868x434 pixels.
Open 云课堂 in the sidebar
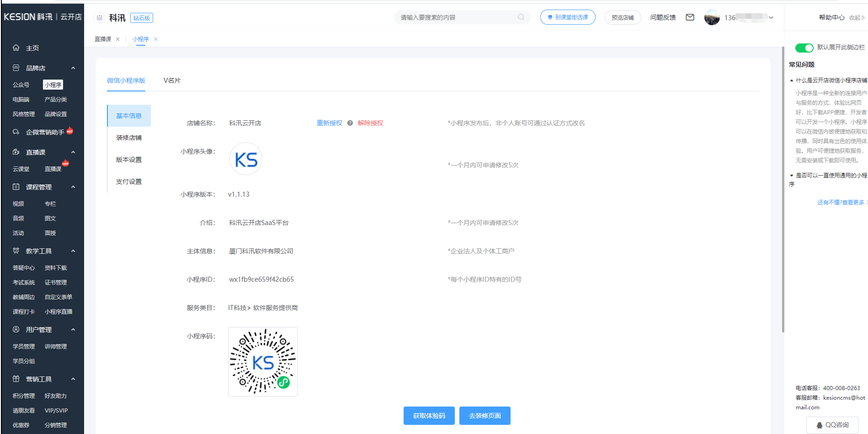click(x=21, y=169)
